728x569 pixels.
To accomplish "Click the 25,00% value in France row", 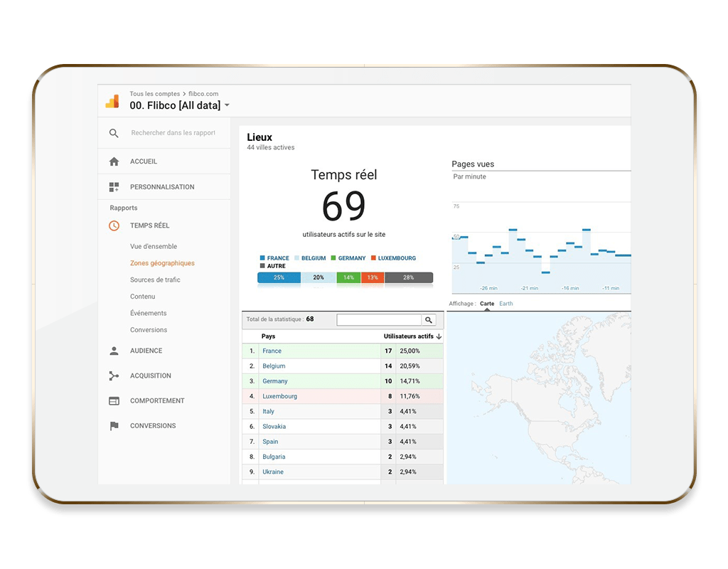I will click(409, 351).
